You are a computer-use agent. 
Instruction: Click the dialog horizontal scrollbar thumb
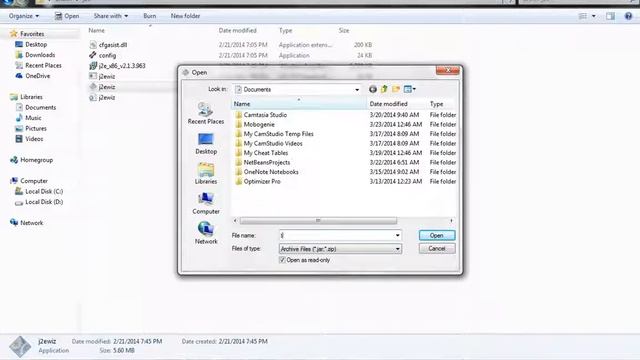click(x=318, y=220)
